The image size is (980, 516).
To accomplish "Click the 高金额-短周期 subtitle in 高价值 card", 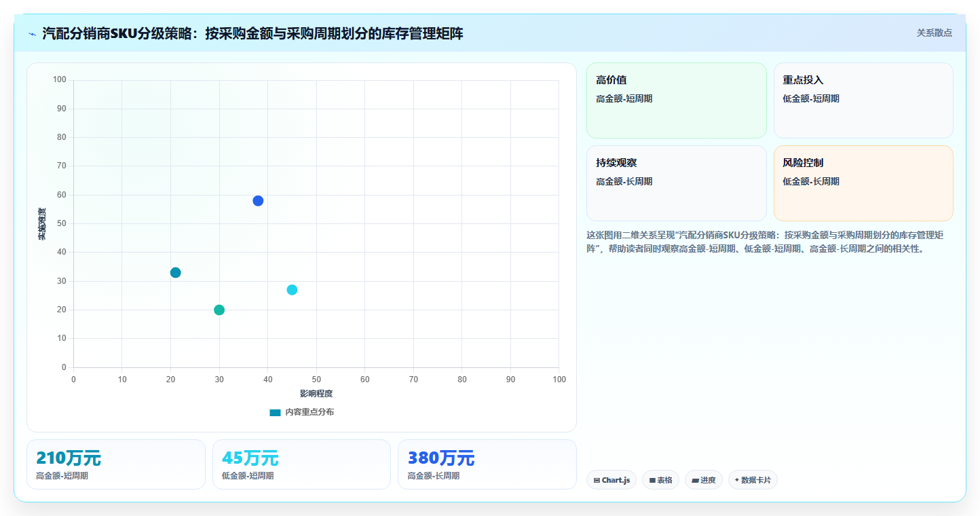I will point(624,99).
